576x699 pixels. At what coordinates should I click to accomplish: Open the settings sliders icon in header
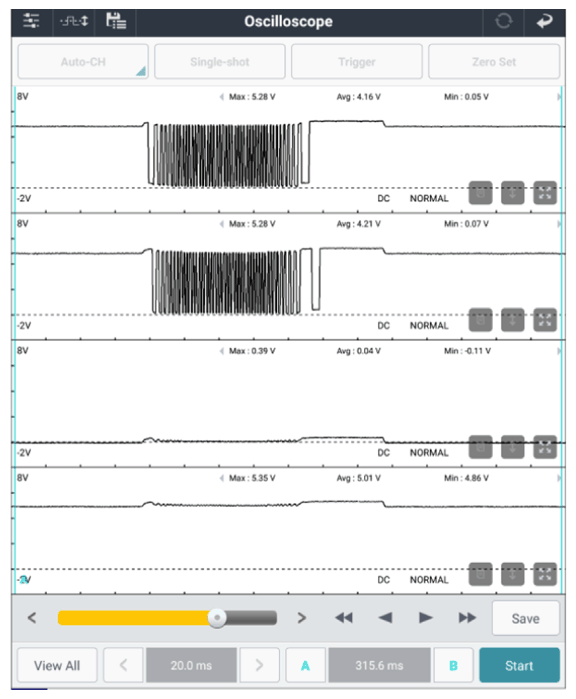pos(31,21)
